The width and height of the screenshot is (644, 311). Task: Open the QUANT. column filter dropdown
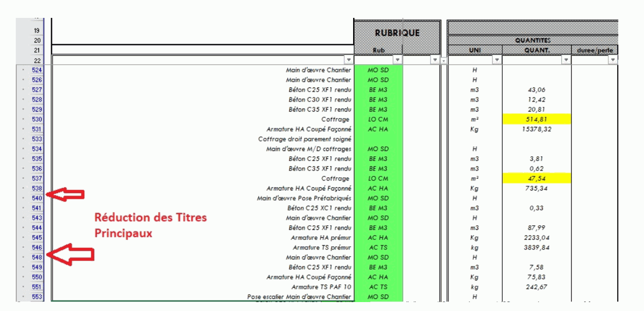tap(566, 60)
